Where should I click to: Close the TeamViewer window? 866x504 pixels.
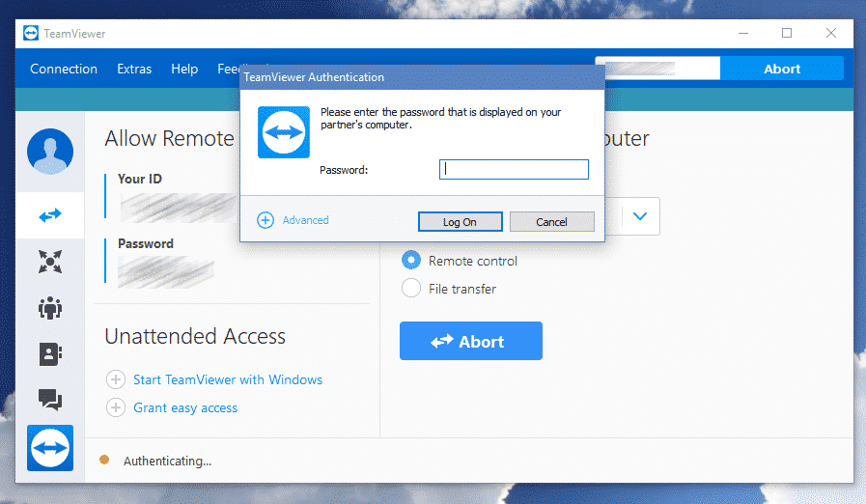point(831,33)
